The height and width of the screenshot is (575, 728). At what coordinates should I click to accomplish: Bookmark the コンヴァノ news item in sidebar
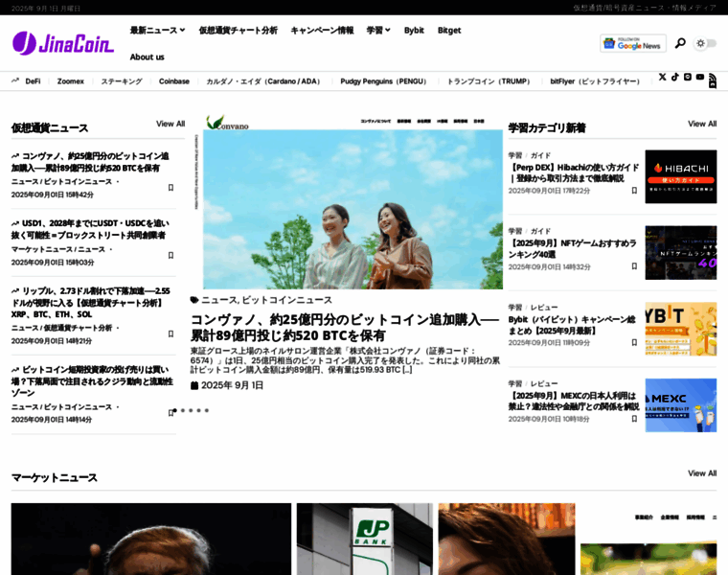[171, 188]
